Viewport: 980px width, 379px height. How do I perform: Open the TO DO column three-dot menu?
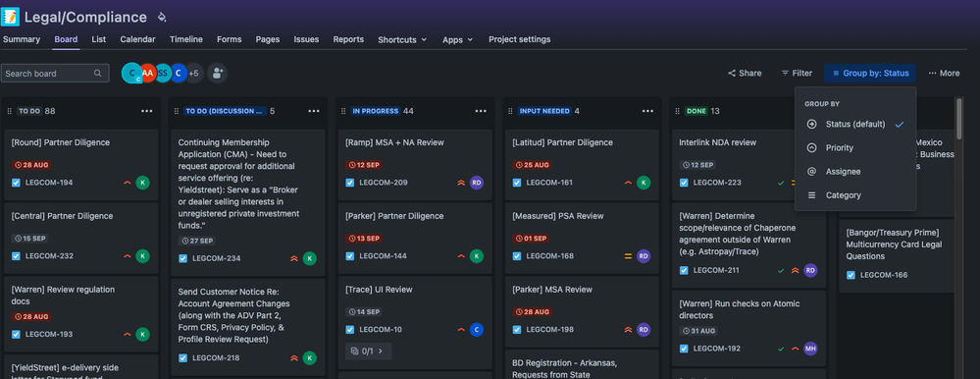click(147, 111)
